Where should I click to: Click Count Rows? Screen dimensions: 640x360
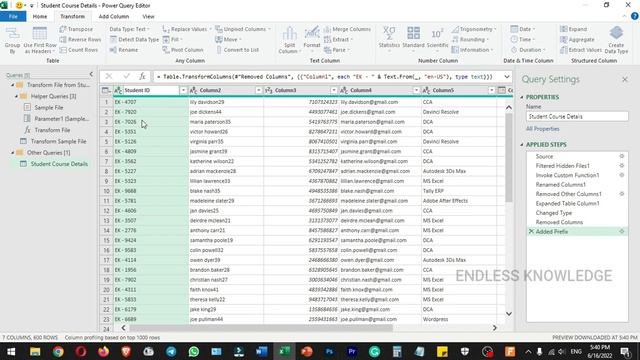pyautogui.click(x=79, y=50)
